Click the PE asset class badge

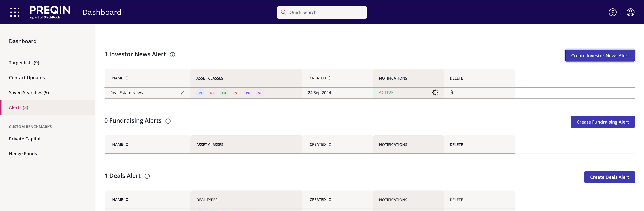point(200,93)
